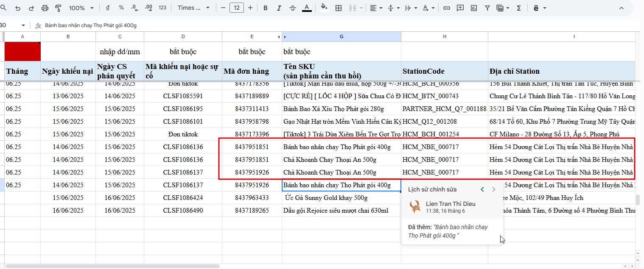
Task: Open the functions sigma menu
Action: click(519, 8)
